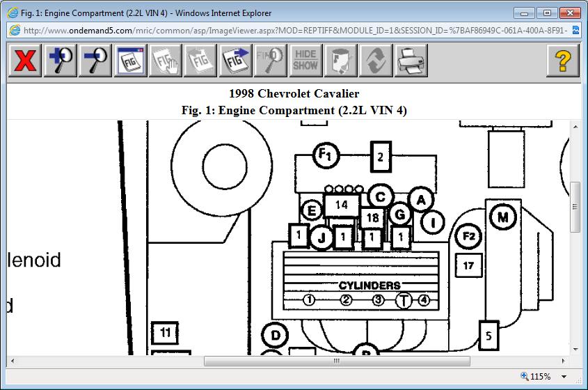Minimize the Internet Explorer window
This screenshot has width=588, height=390.
pyautogui.click(x=524, y=13)
